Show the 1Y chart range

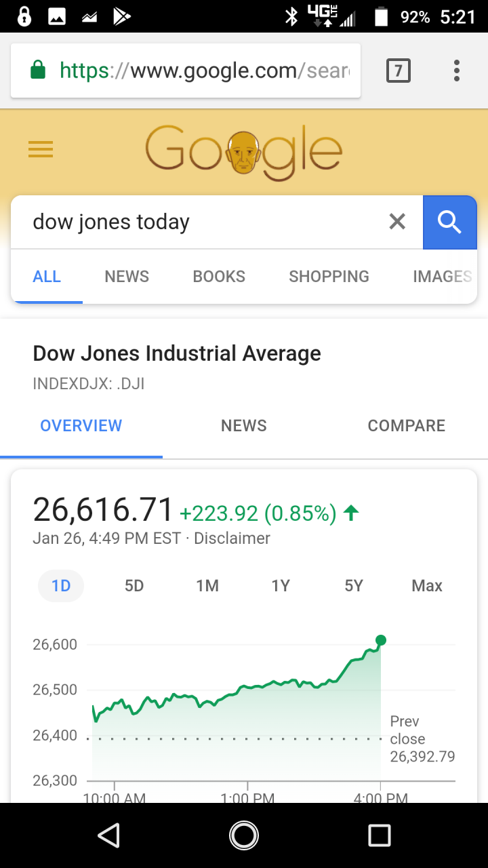(x=281, y=586)
